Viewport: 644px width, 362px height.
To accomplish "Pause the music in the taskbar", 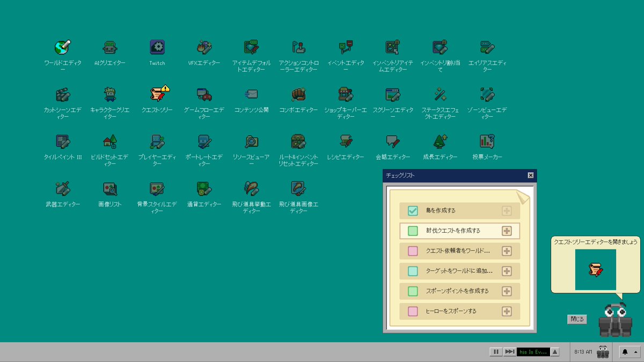I will 496,352.
